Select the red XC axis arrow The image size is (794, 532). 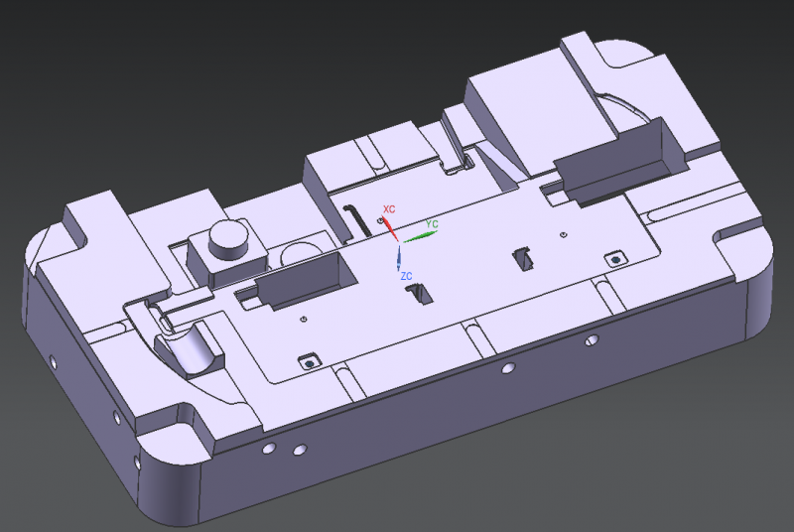click(390, 229)
